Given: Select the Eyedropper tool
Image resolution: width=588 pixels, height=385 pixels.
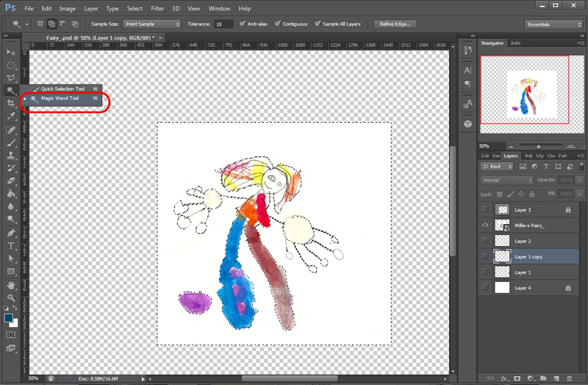Looking at the screenshot, I should (x=11, y=116).
